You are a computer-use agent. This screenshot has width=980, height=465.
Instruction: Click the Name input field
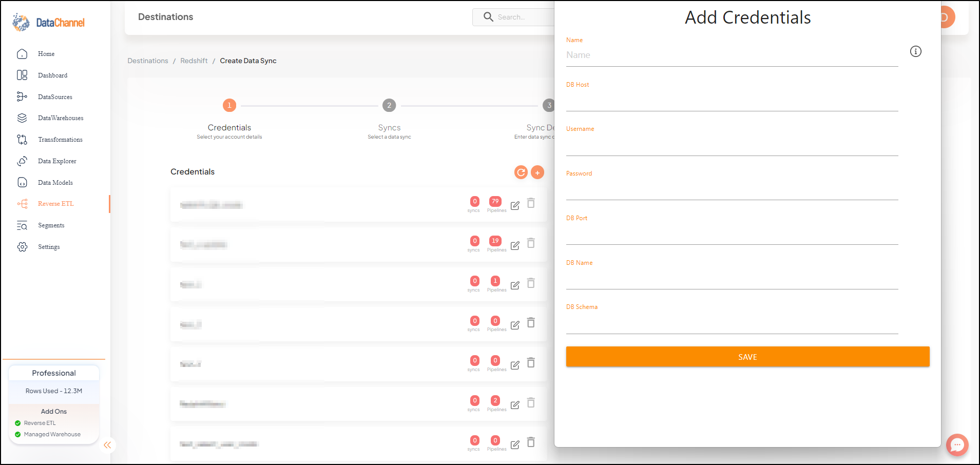[x=732, y=55]
